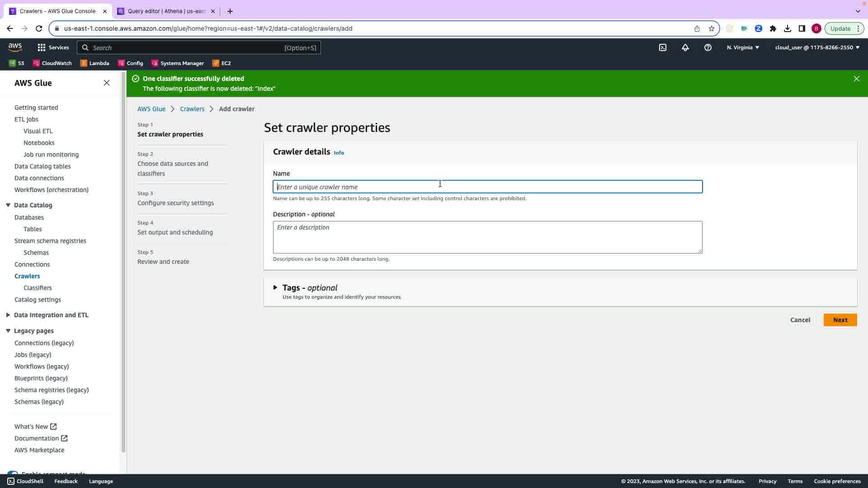Image resolution: width=868 pixels, height=488 pixels.
Task: Click the AWS logo home icon
Action: click(15, 47)
